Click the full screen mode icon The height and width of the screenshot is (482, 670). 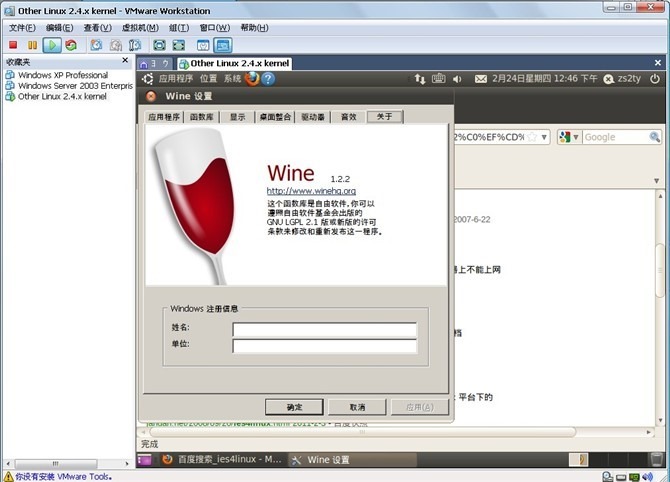pyautogui.click(x=159, y=45)
